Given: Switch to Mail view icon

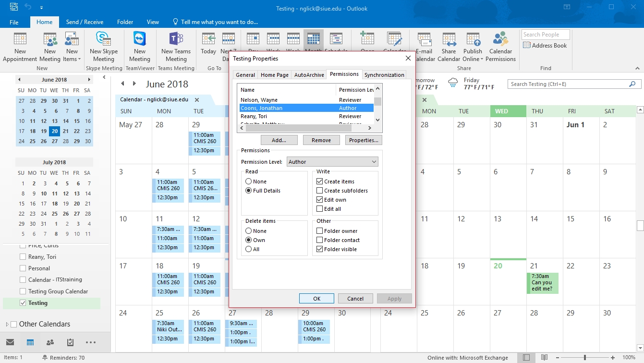Looking at the screenshot, I should pos(10,342).
